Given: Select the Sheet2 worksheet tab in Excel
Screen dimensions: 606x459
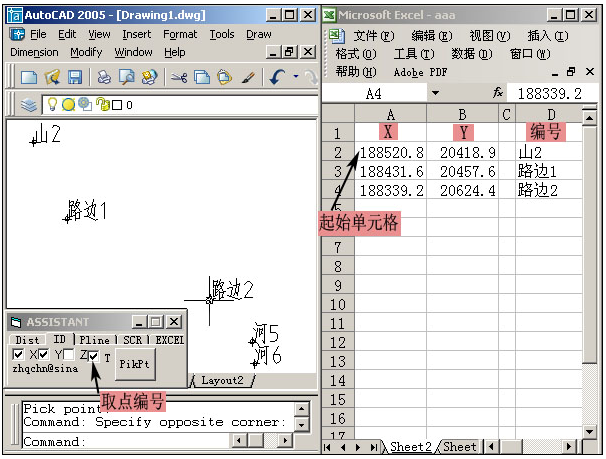Looking at the screenshot, I should (410, 447).
